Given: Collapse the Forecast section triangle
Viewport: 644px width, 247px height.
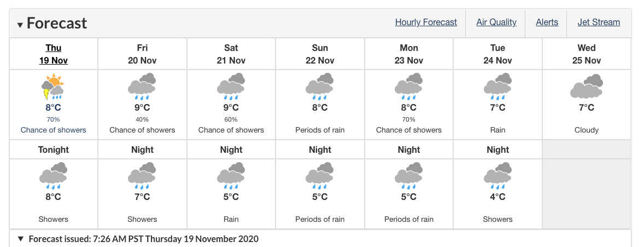Looking at the screenshot, I should (20, 25).
